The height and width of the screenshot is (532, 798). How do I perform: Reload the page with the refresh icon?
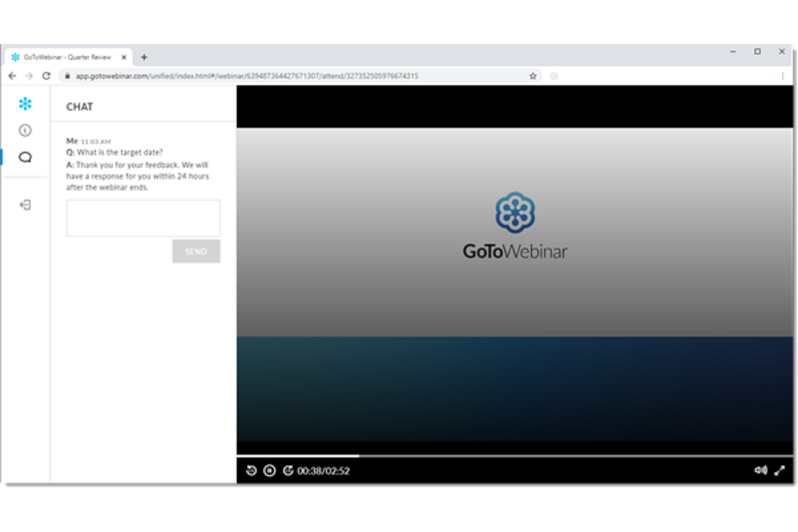[x=46, y=76]
